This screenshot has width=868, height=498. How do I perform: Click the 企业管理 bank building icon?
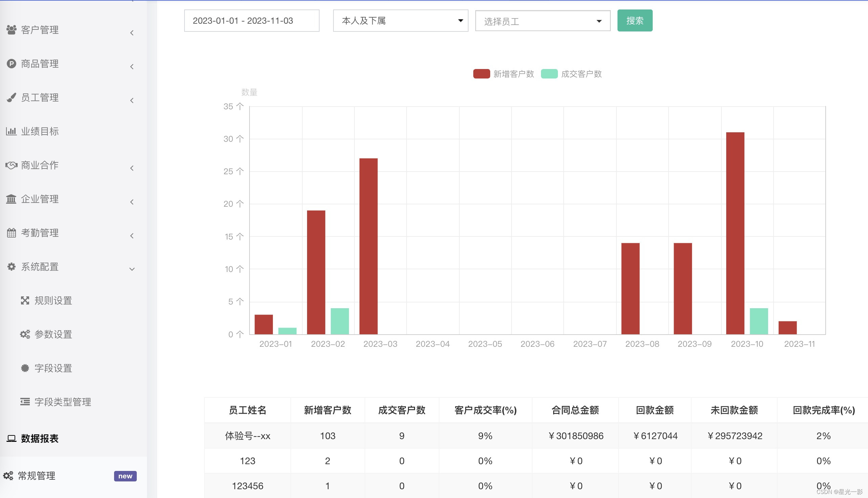pyautogui.click(x=11, y=199)
